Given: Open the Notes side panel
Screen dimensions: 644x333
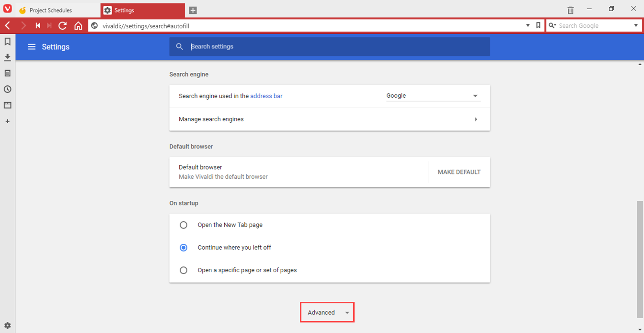Looking at the screenshot, I should (x=7, y=73).
